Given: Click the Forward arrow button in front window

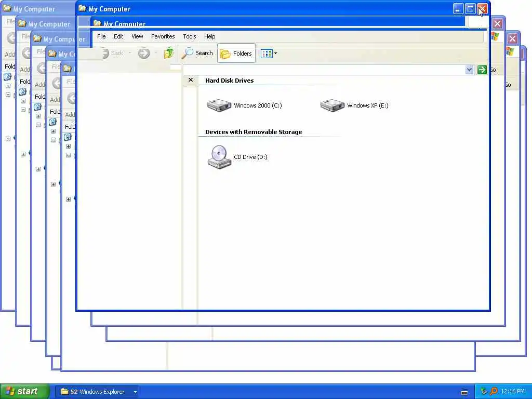Looking at the screenshot, I should click(x=144, y=54).
